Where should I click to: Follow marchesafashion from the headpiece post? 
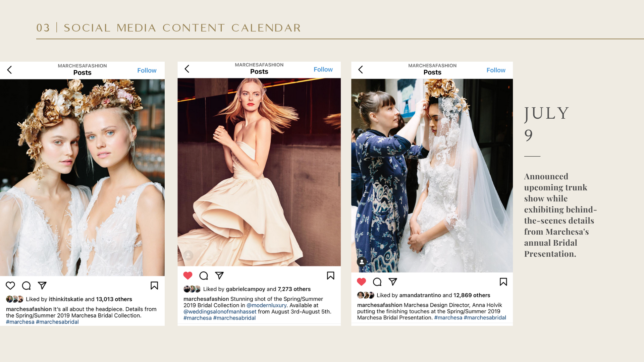147,70
